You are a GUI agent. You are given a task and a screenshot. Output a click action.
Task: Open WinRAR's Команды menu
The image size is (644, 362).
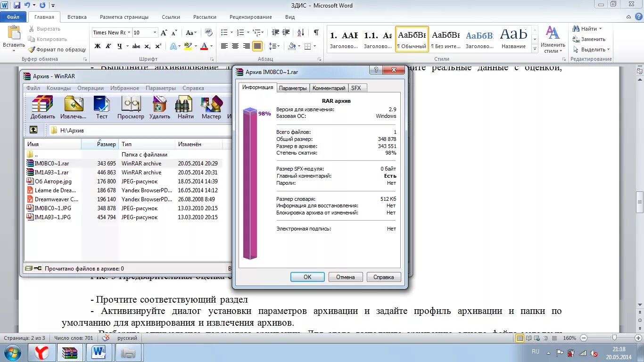tap(59, 88)
